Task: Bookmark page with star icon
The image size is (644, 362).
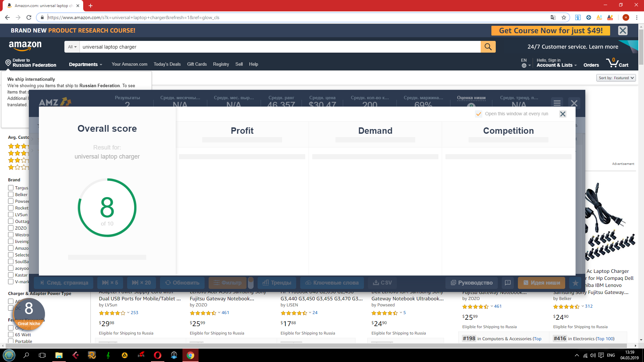Action: tap(563, 17)
